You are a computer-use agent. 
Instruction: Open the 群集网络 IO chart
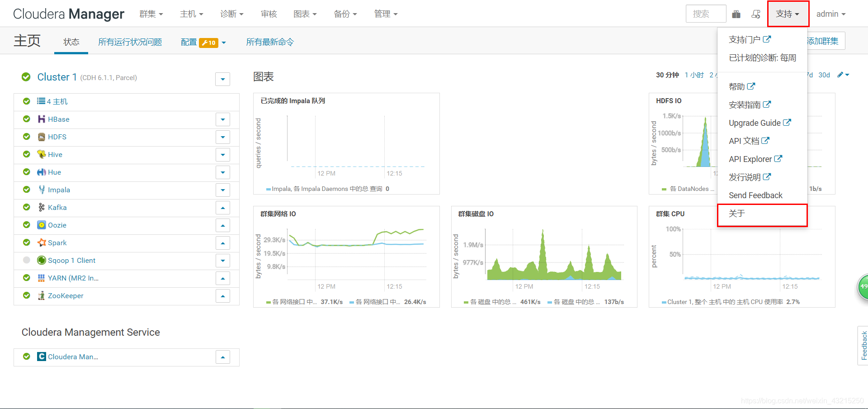pos(346,257)
